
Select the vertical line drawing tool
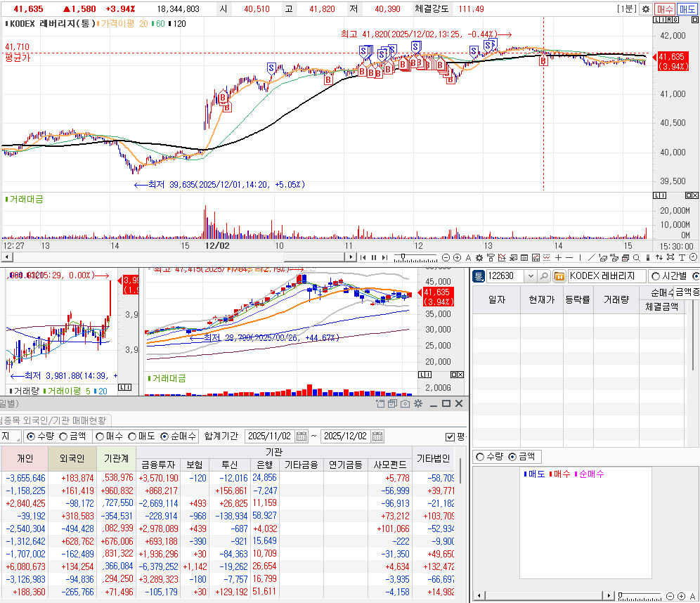point(580,257)
